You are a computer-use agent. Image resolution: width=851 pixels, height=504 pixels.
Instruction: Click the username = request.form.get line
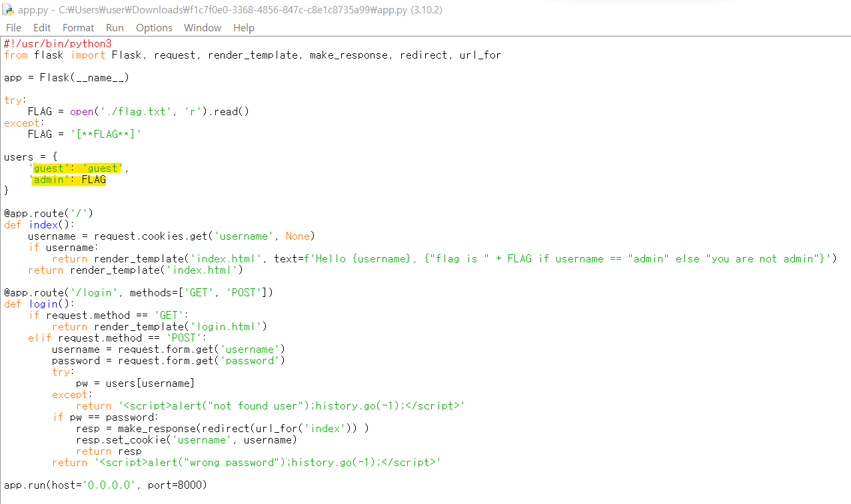tap(169, 349)
